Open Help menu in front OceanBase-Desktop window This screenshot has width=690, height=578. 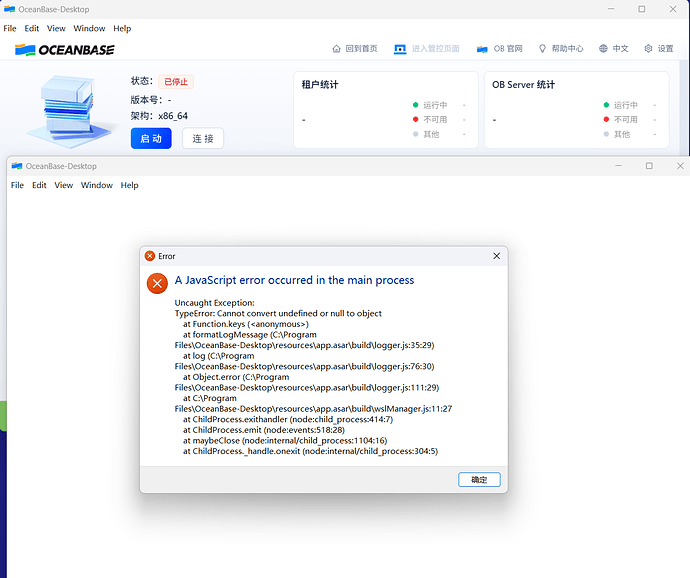coord(129,185)
